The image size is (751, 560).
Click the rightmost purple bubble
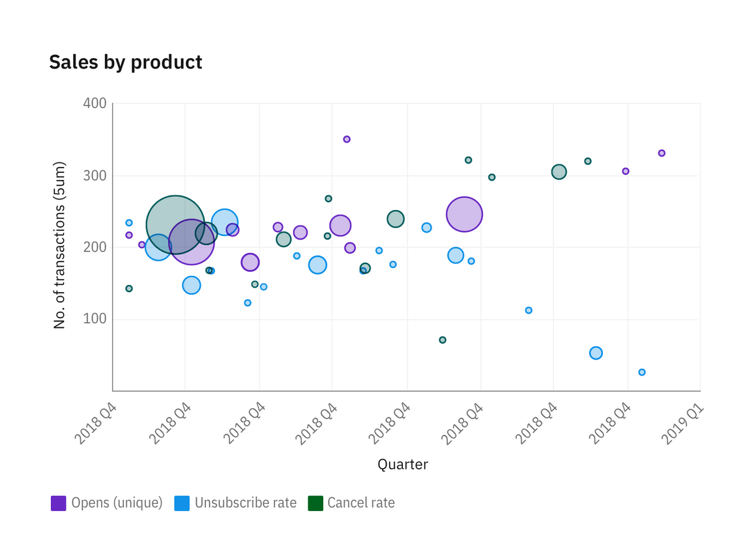662,153
